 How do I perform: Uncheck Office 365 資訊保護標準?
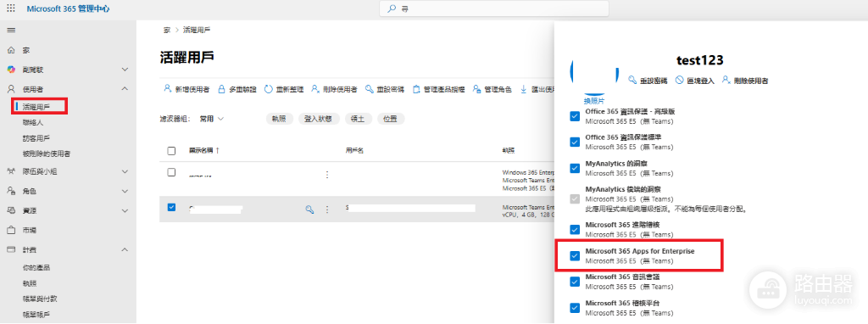(575, 142)
